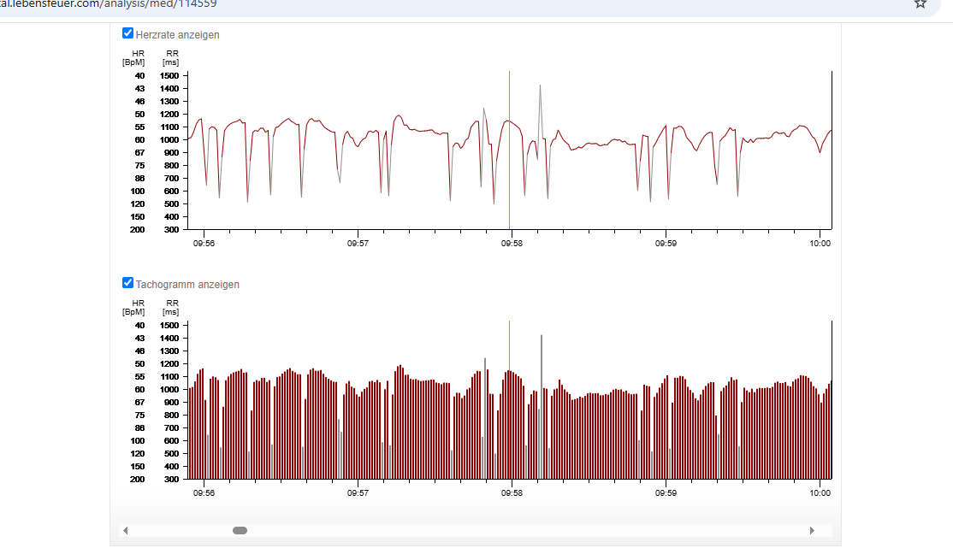The width and height of the screenshot is (953, 560).
Task: Click 09:59 time label on tachogram chart
Action: (x=666, y=493)
